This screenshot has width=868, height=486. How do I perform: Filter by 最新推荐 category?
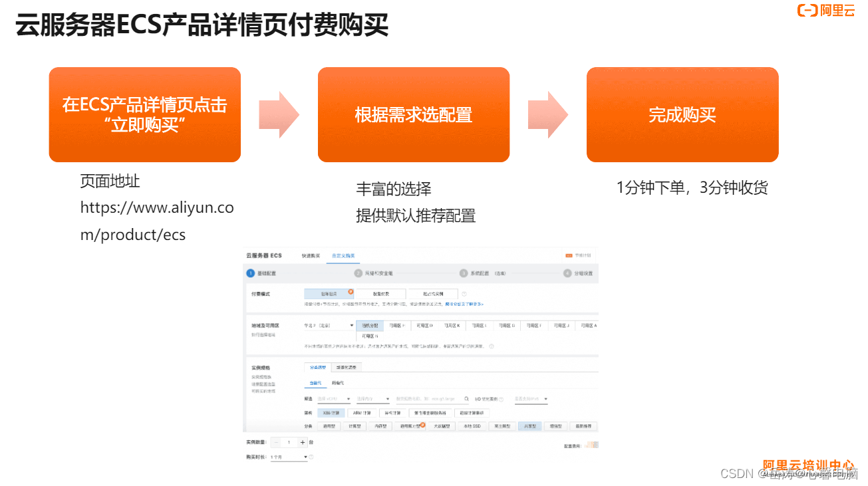584,426
